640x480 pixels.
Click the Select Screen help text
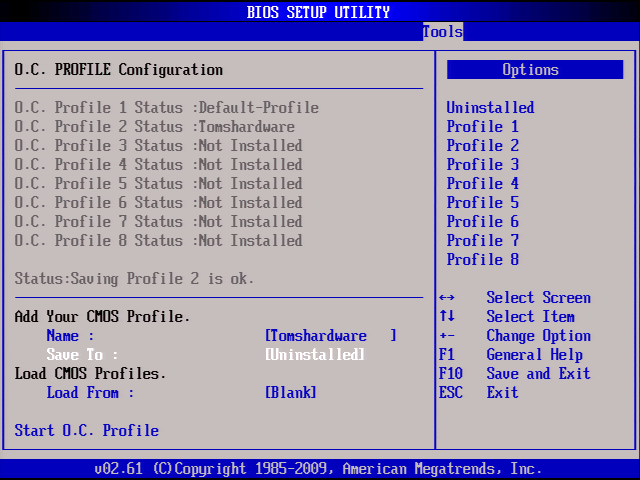(x=538, y=298)
